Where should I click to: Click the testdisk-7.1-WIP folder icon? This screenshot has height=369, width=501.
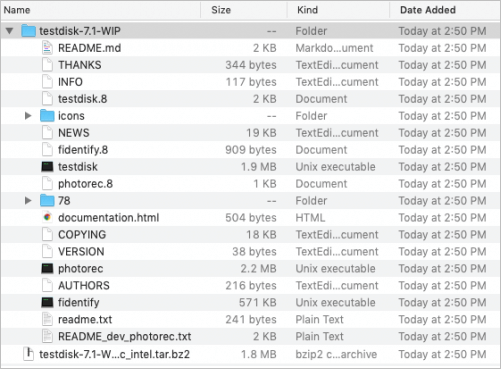click(28, 31)
